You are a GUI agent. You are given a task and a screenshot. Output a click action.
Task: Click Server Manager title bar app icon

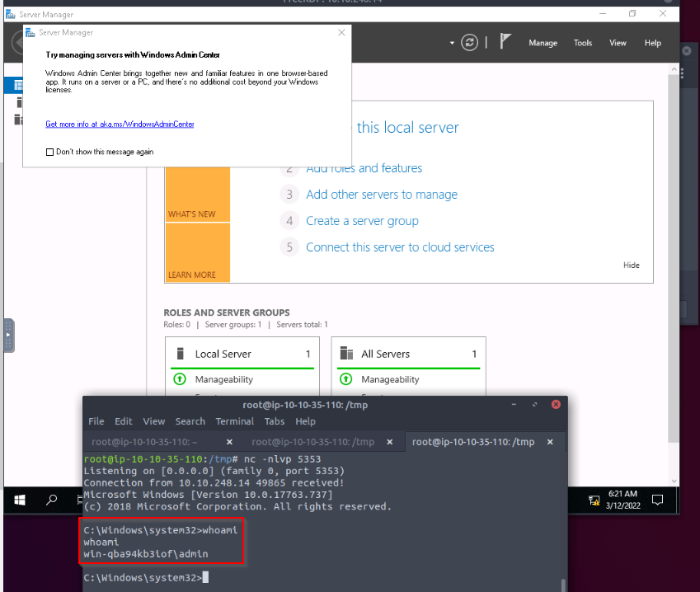[x=10, y=15]
